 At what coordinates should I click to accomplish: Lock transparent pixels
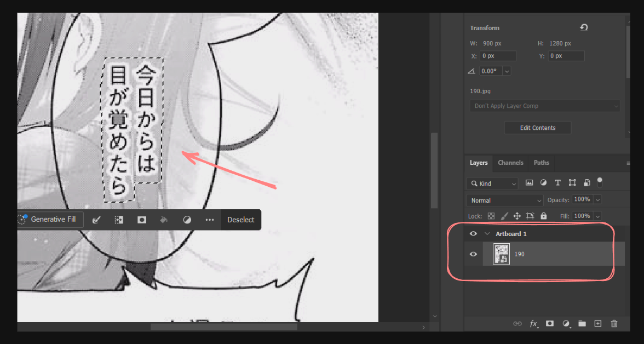point(491,216)
